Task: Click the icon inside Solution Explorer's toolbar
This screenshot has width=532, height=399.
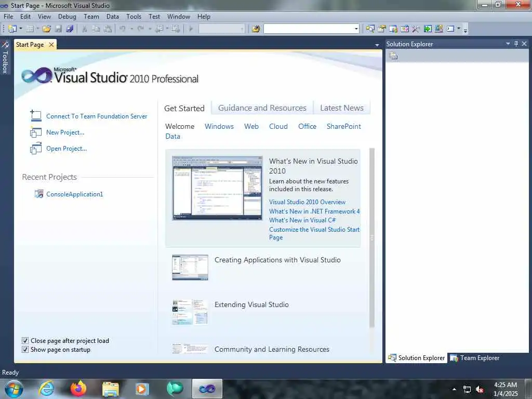Action: click(394, 56)
